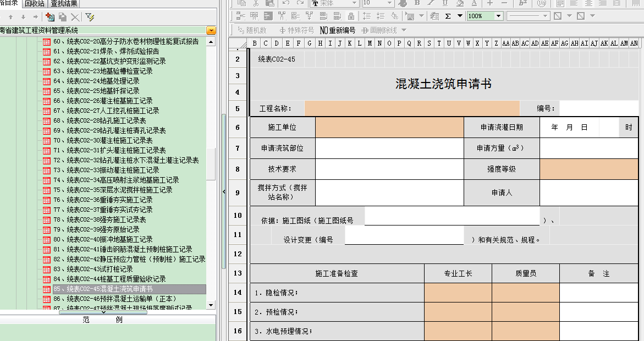The image size is (644, 341).
Task: Switch to the 回收站 tab
Action: point(34,3)
